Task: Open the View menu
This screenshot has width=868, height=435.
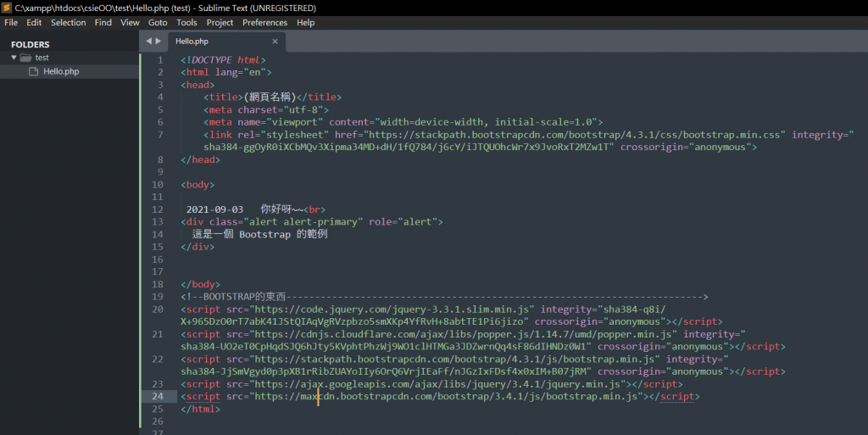Action: pos(130,23)
